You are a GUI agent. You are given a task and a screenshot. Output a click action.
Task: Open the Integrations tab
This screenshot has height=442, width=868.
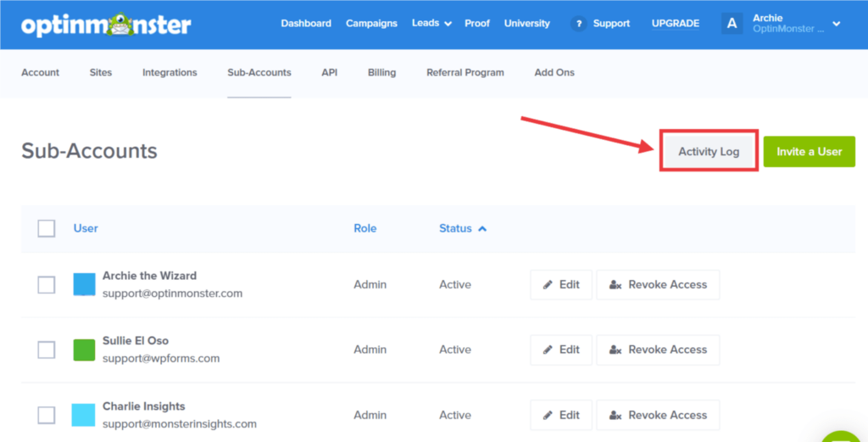[x=170, y=73]
